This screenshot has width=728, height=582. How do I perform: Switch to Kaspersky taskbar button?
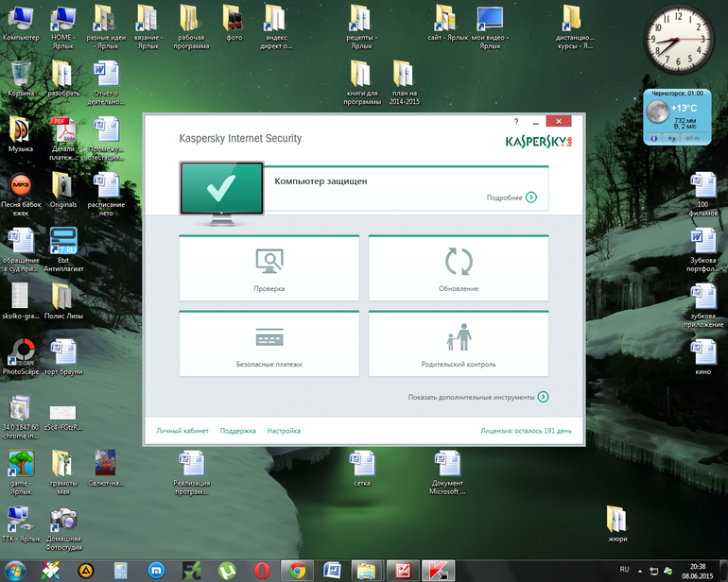[x=439, y=571]
